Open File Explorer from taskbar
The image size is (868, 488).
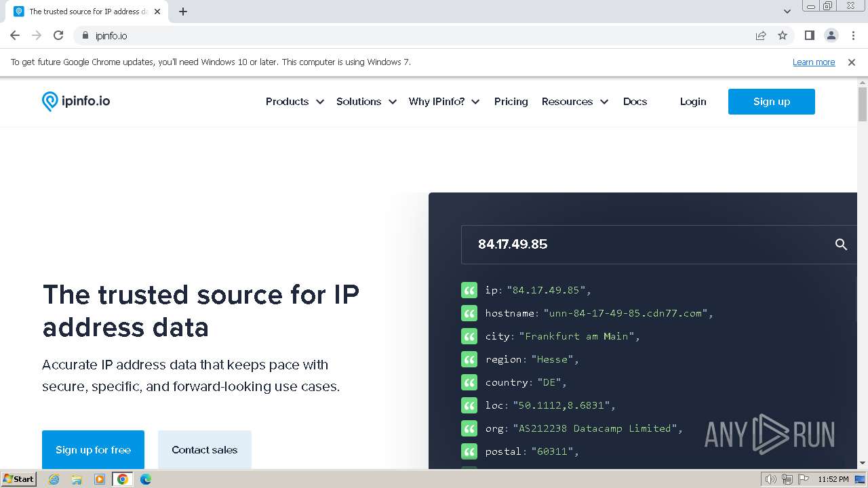click(77, 479)
